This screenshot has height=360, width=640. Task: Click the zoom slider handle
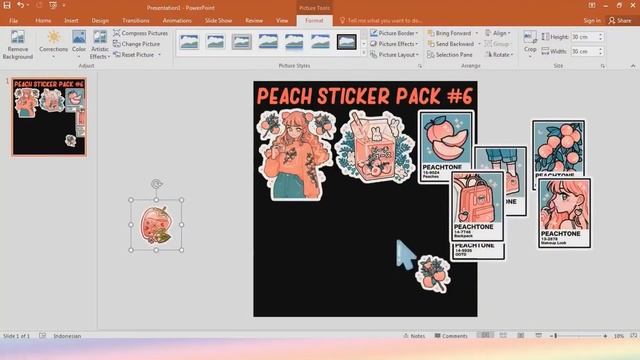click(x=556, y=336)
